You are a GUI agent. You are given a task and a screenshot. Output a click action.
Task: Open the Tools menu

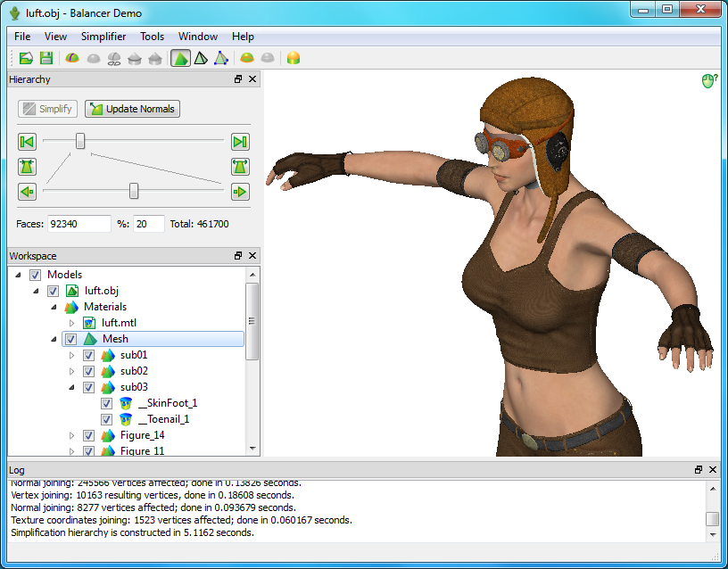152,37
